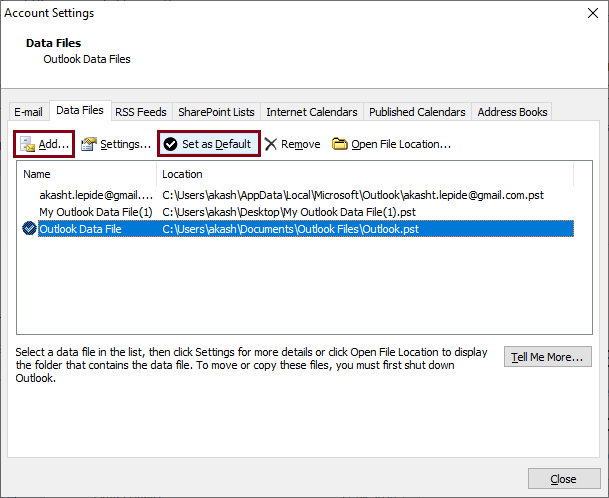Viewport: 609px width, 498px height.
Task: Switch to the E-mail tab
Action: (28, 112)
